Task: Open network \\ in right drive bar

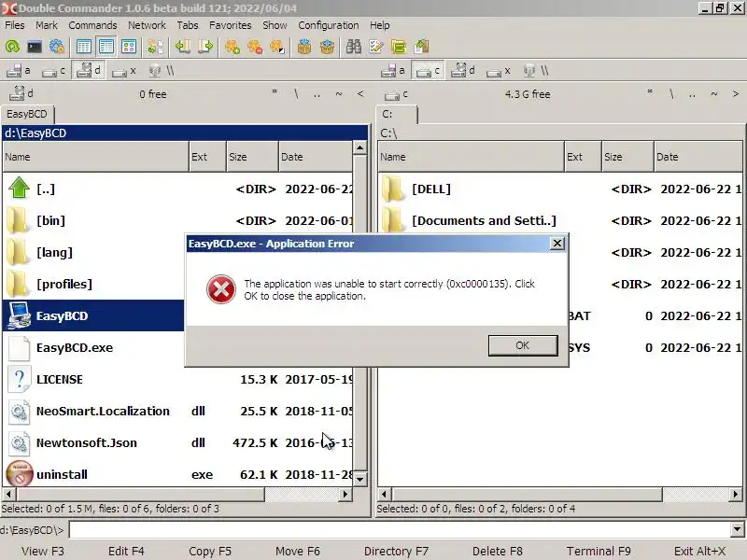Action: pyautogui.click(x=535, y=71)
